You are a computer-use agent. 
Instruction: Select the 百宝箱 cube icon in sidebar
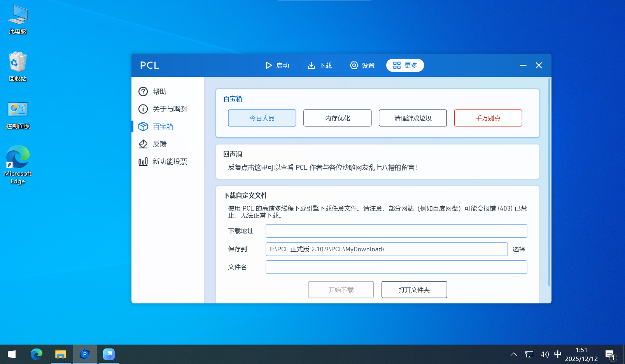(x=143, y=126)
